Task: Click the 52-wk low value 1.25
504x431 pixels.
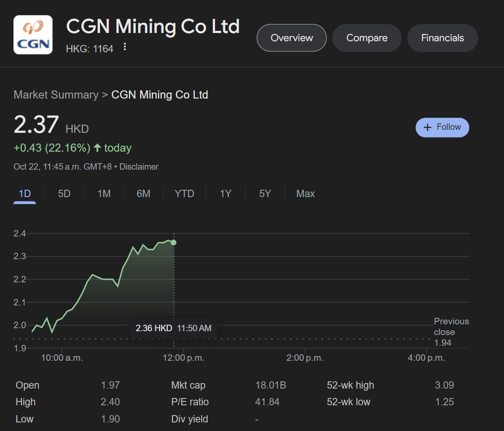Action: 444,402
